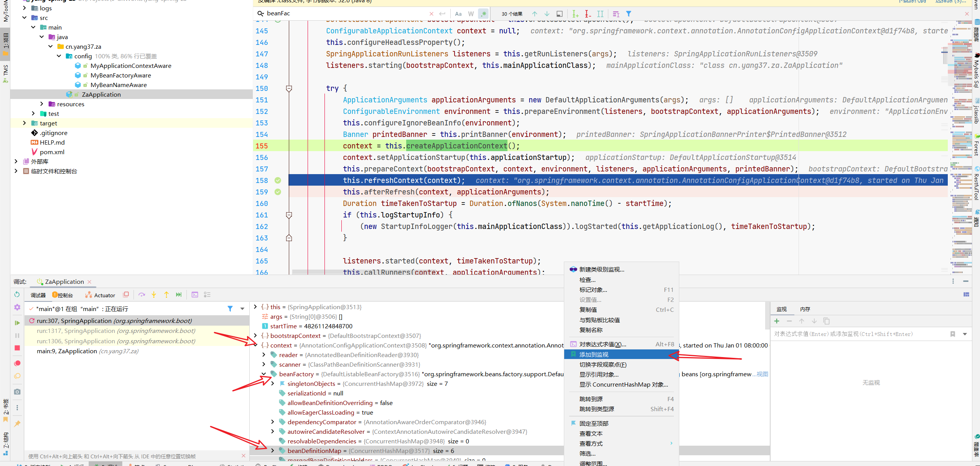Restore debugger layout icon
The image size is (980, 466).
coord(966,295)
